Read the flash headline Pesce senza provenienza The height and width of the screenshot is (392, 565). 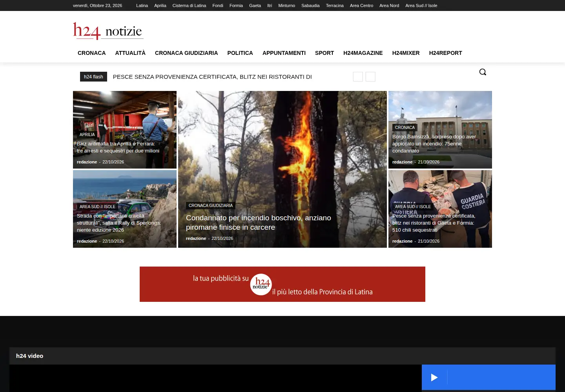212,77
